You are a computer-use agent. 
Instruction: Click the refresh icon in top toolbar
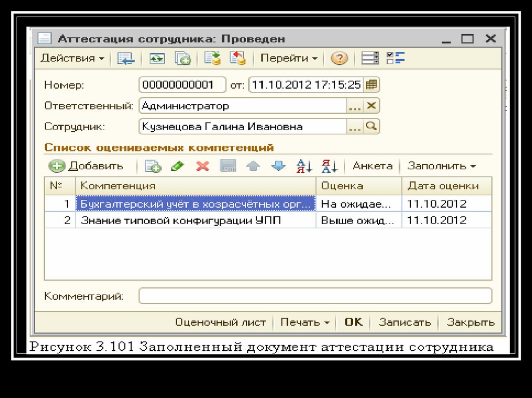pos(157,58)
